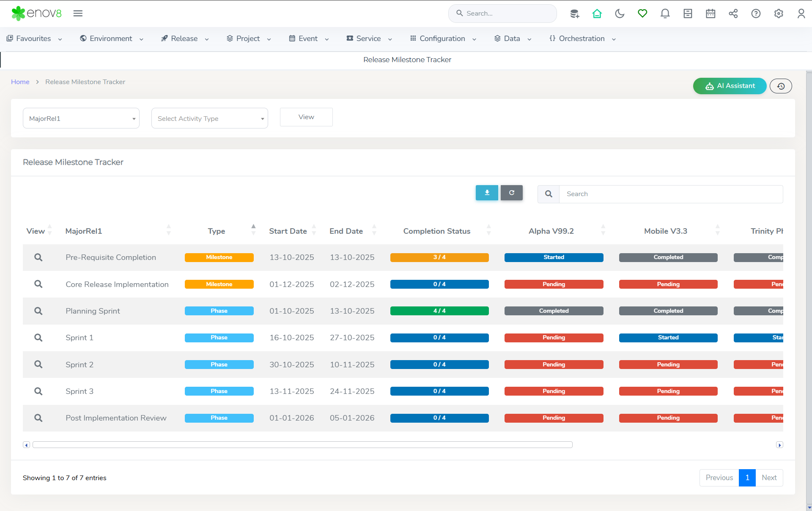Image resolution: width=812 pixels, height=511 pixels.
Task: Sort table by Type column
Action: 217,231
